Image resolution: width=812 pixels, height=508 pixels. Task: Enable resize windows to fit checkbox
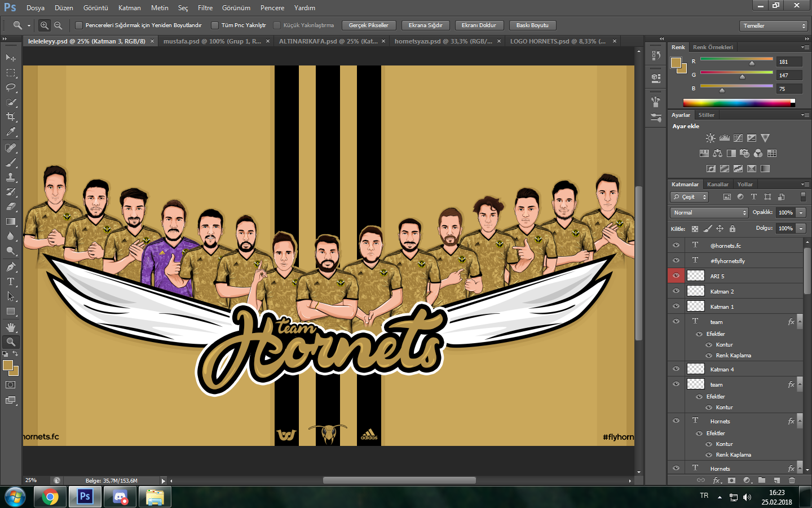79,25
